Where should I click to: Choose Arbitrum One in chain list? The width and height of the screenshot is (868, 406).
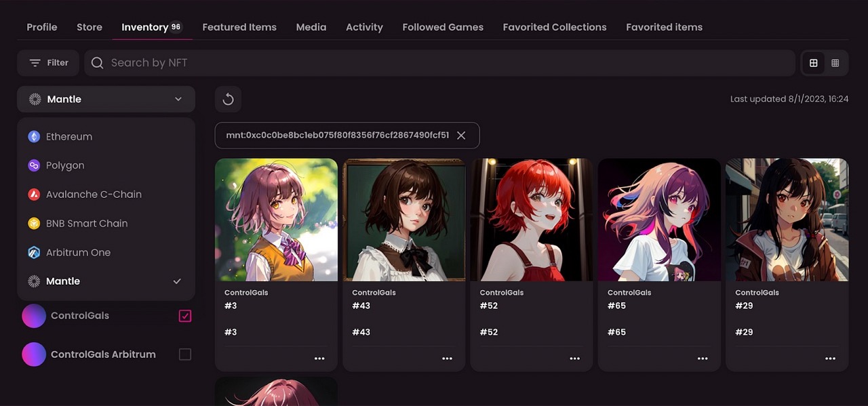tap(78, 253)
